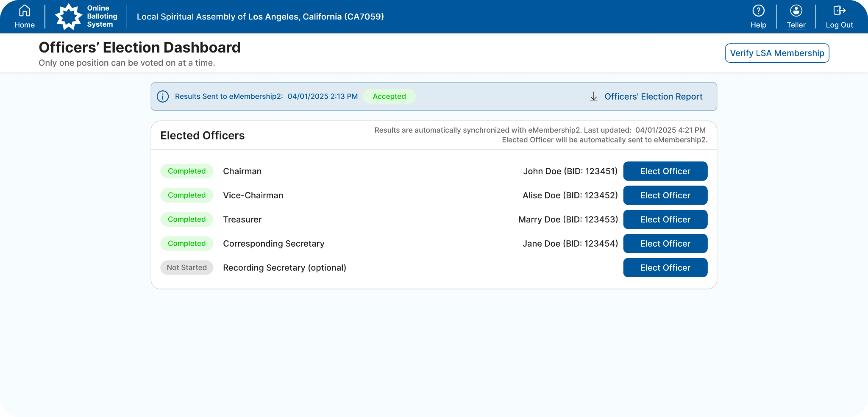Viewport: 868px width, 417px height.
Task: Click the Log Out text label
Action: tap(839, 25)
